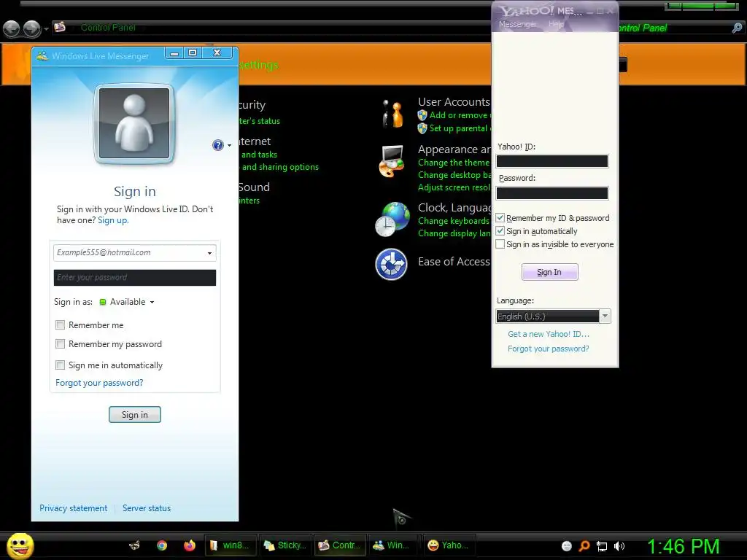Switch to the Sticky Notes taskbar button
Image resolution: width=747 pixels, height=560 pixels.
pyautogui.click(x=285, y=545)
